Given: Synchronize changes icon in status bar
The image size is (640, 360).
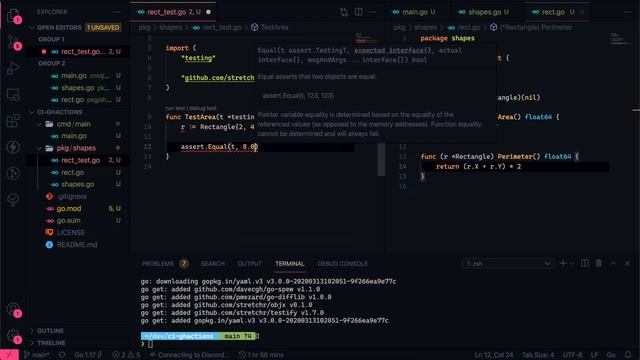Looking at the screenshot, I should 62,355.
